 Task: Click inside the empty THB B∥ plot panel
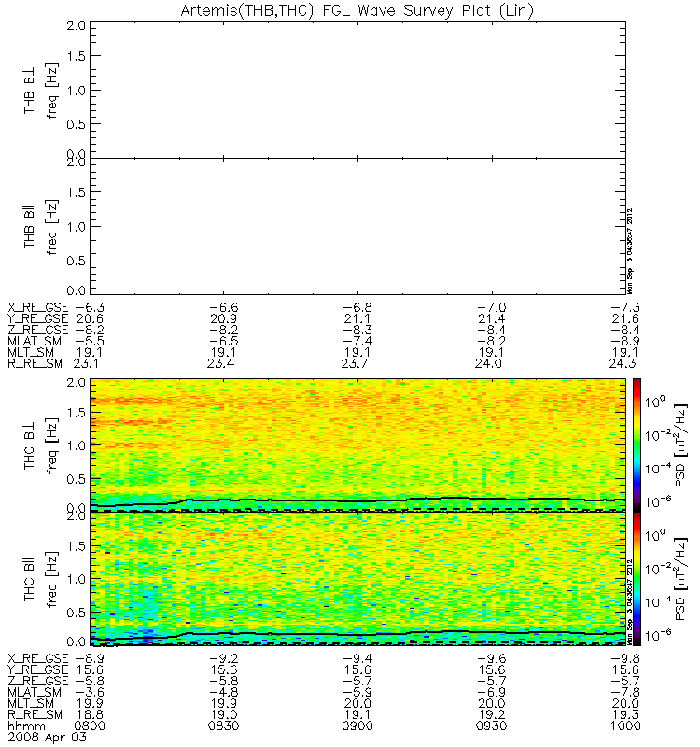tap(357, 226)
